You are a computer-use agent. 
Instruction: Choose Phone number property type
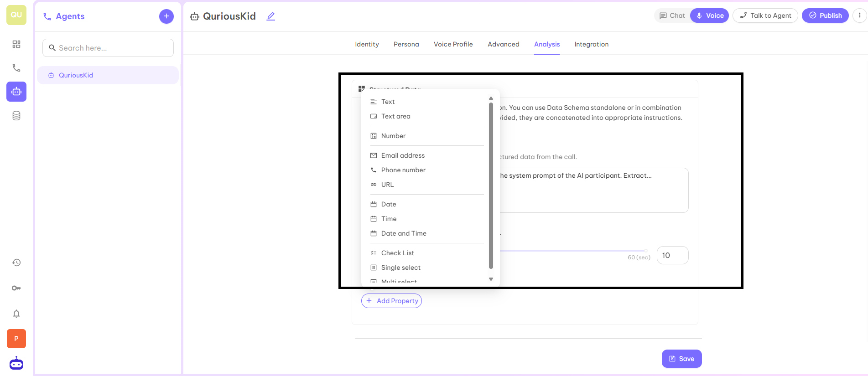click(x=427, y=170)
